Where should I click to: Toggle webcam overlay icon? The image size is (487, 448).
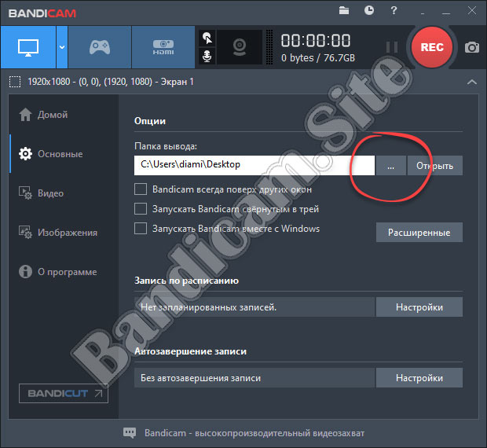(240, 47)
